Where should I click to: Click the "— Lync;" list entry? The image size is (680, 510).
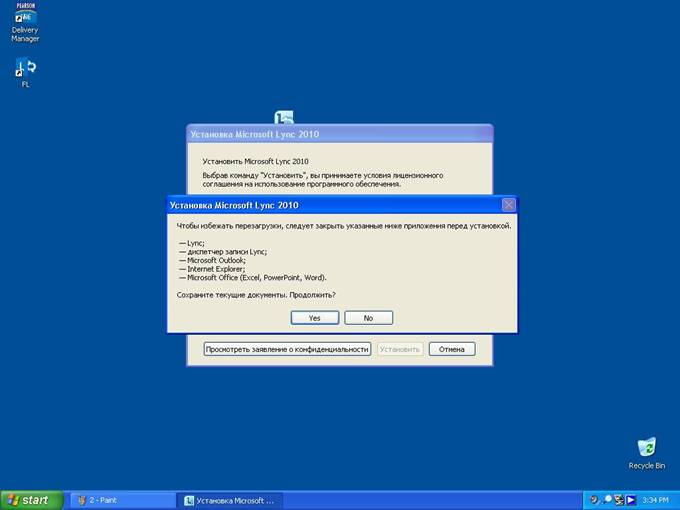(x=192, y=243)
